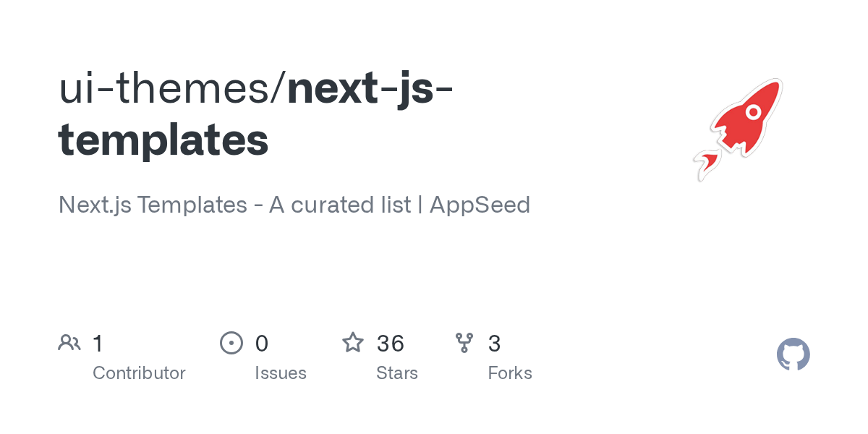Viewport: 868px width, 434px height.
Task: Click the GitHub octocat logo
Action: (793, 355)
